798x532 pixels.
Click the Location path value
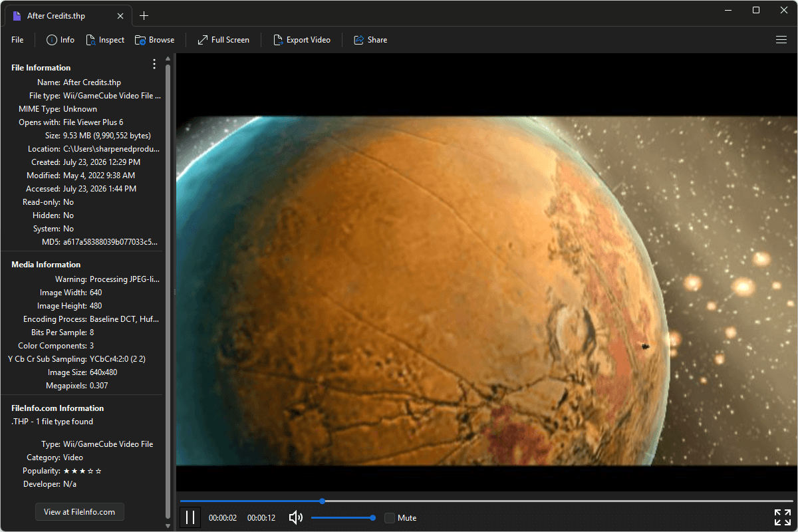click(x=111, y=149)
